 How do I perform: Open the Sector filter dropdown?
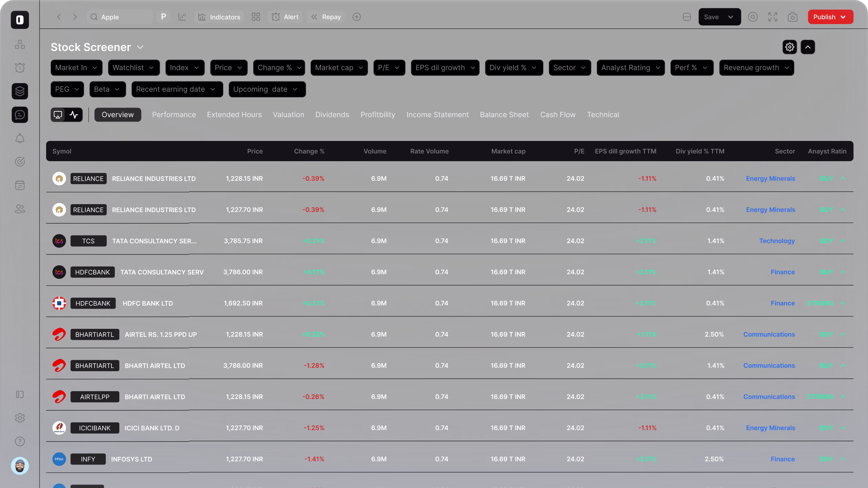click(569, 68)
